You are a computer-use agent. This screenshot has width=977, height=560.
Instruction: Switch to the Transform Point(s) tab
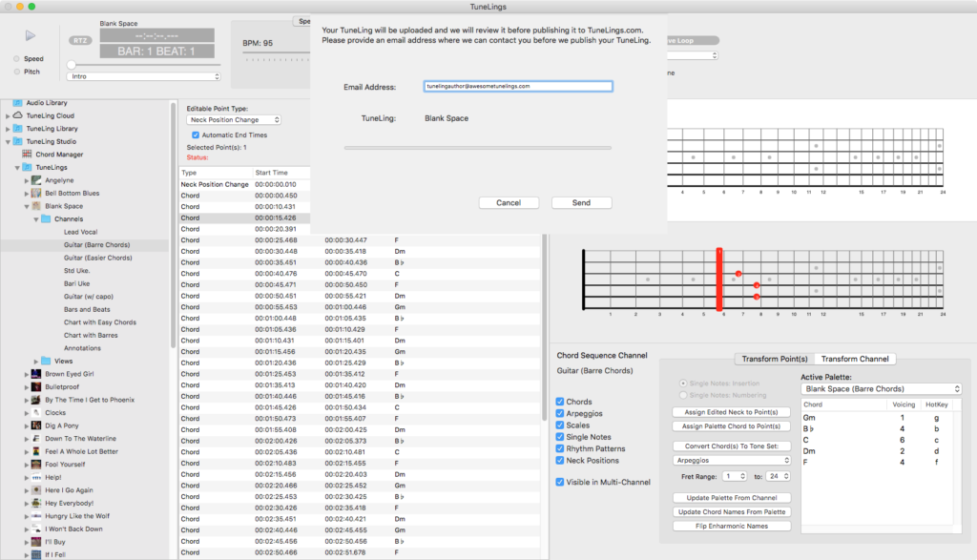point(774,359)
